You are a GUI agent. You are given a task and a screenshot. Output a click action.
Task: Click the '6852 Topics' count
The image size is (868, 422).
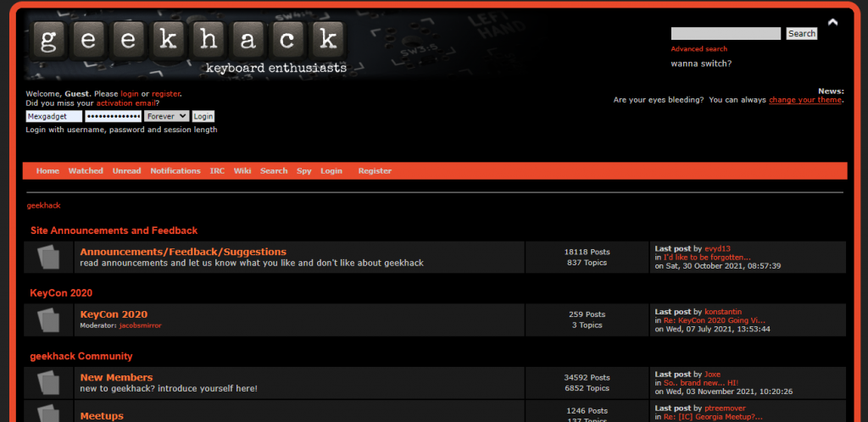click(587, 388)
